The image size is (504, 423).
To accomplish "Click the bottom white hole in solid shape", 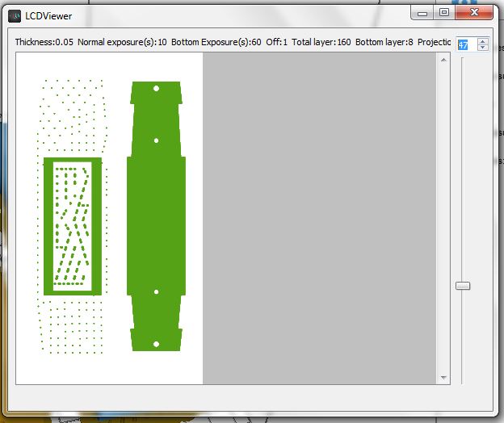I will click(x=156, y=345).
